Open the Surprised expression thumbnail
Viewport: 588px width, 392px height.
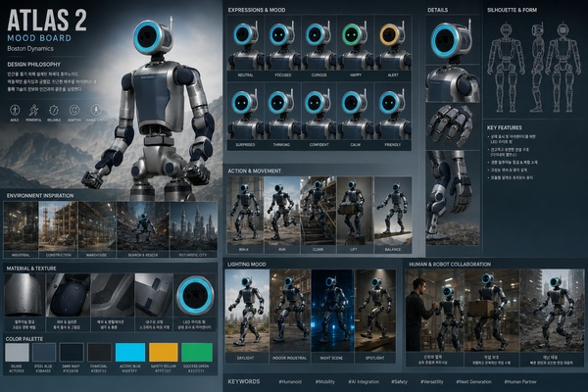246,112
